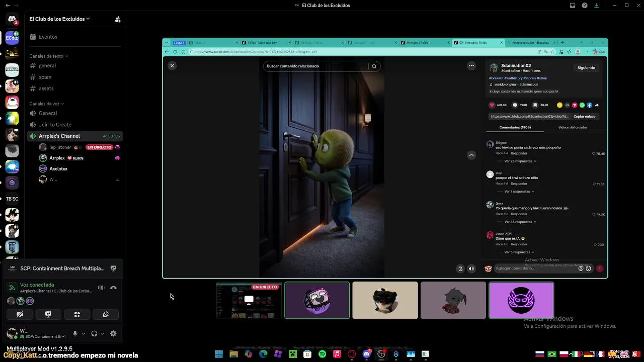644x362 pixels.
Task: Toggle screen share in voice panel
Action: (48, 314)
